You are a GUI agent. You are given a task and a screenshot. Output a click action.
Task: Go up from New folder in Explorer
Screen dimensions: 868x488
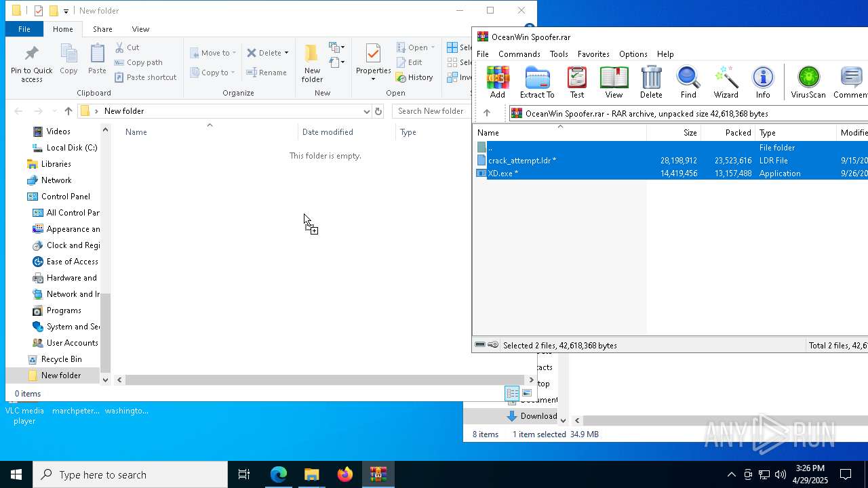click(x=68, y=111)
